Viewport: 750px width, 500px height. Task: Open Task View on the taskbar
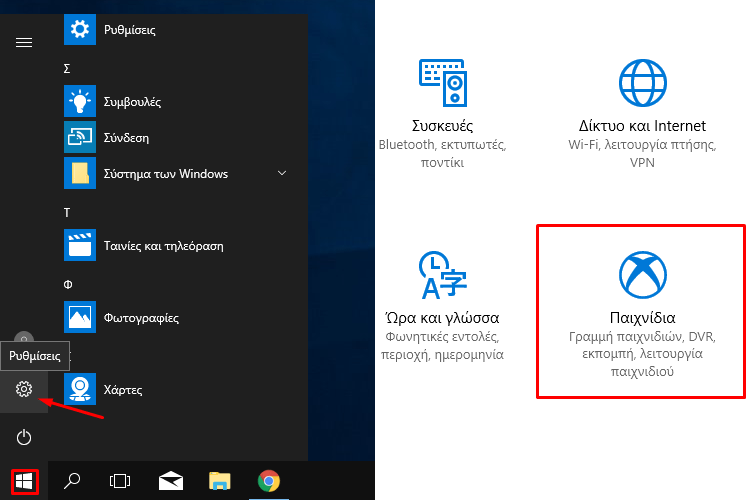[120, 480]
